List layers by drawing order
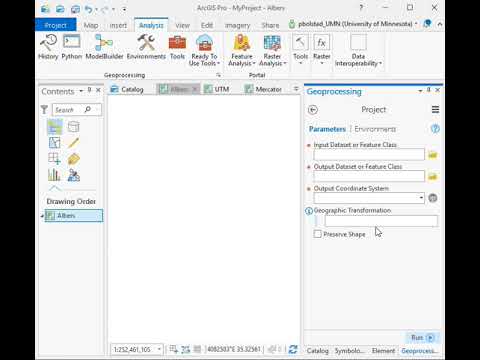 [55, 127]
